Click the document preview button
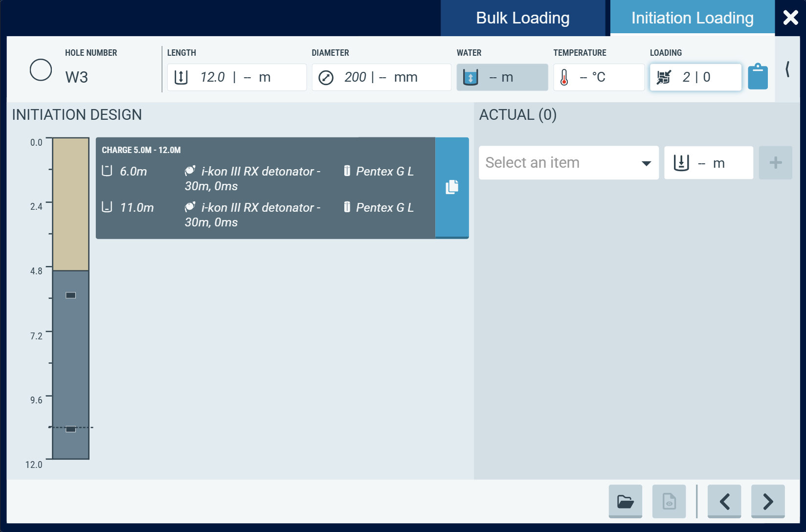The height and width of the screenshot is (532, 806). tap(669, 501)
